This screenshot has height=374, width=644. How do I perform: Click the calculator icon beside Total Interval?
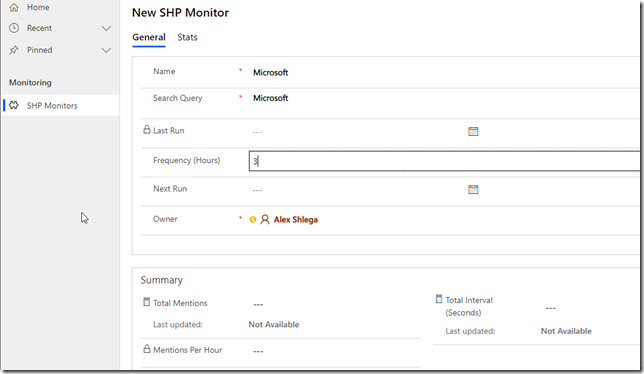[439, 299]
